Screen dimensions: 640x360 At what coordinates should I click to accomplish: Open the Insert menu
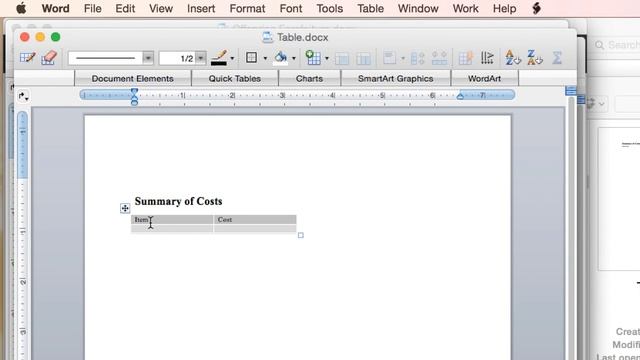(x=201, y=9)
